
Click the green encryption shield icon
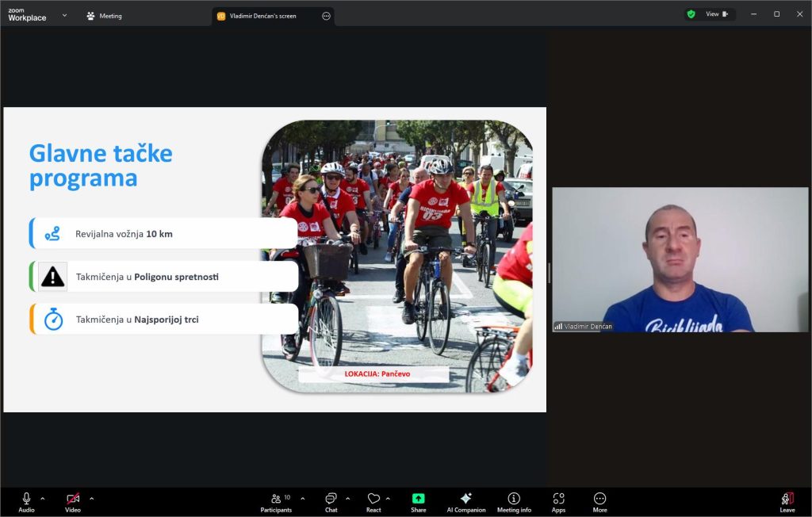[x=691, y=14]
